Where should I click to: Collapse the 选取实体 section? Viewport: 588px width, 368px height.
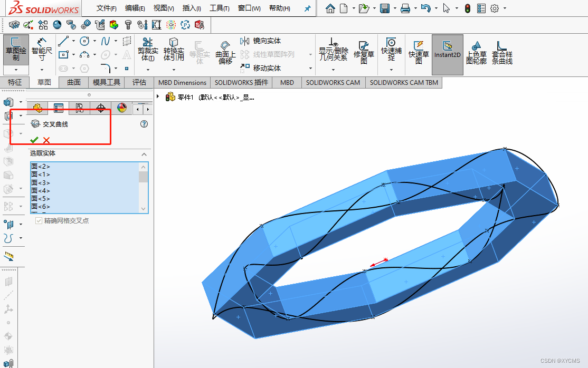[144, 154]
